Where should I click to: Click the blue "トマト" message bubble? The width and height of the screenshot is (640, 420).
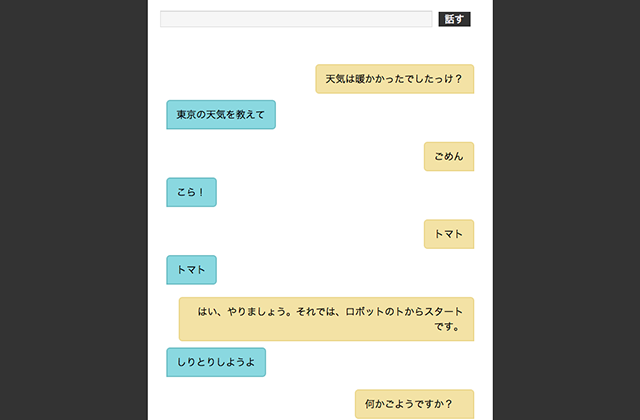coord(190,270)
